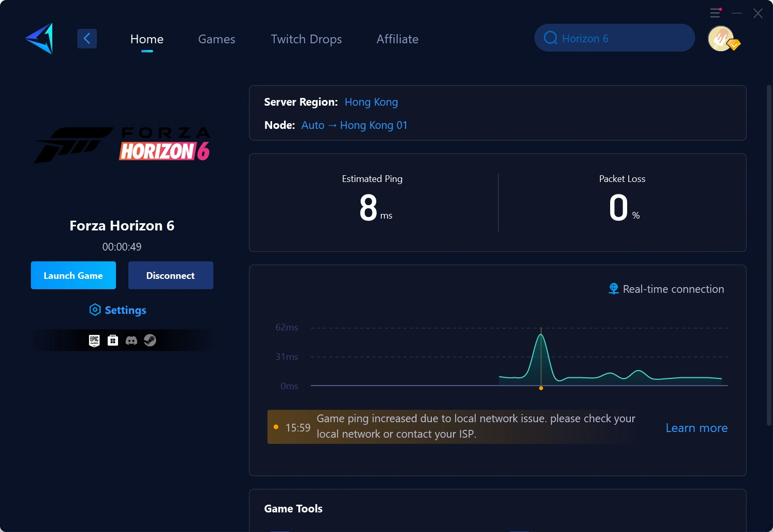773x532 pixels.
Task: Focus the Horizon 6 search field
Action: [x=615, y=38]
